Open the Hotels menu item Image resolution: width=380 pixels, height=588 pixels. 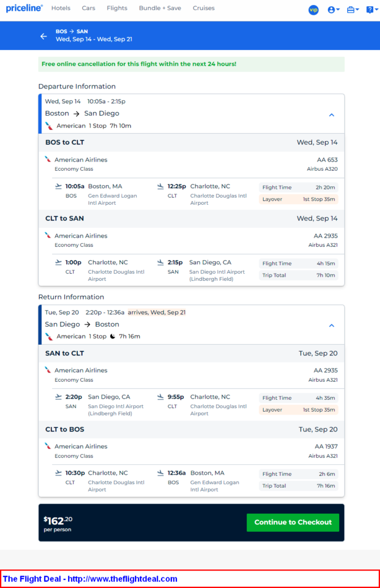pyautogui.click(x=61, y=9)
